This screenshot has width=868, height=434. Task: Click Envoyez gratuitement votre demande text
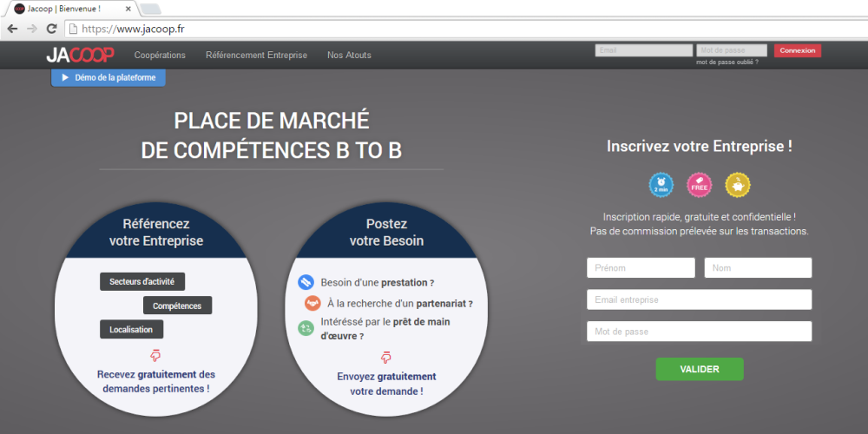[x=386, y=384]
